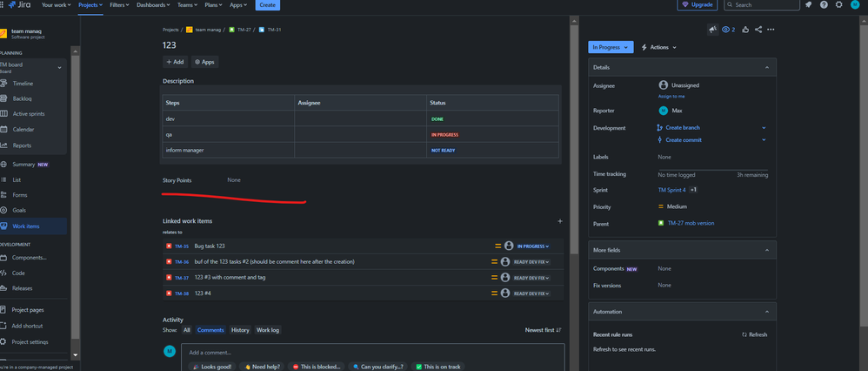Screen dimensions: 868x371
Task: Click the Create button
Action: click(x=267, y=5)
